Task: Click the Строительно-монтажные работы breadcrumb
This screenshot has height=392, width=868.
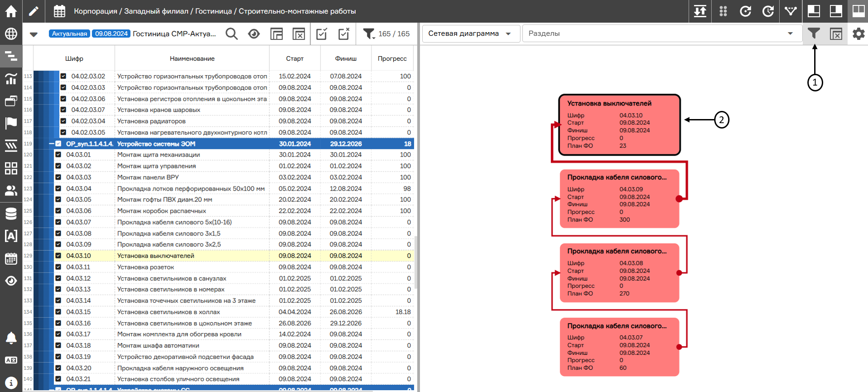Action: 297,11
